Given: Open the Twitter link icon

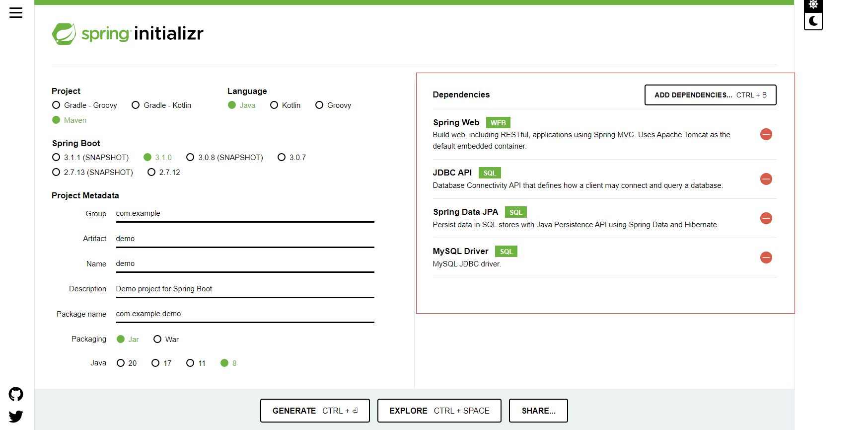Looking at the screenshot, I should (16, 416).
